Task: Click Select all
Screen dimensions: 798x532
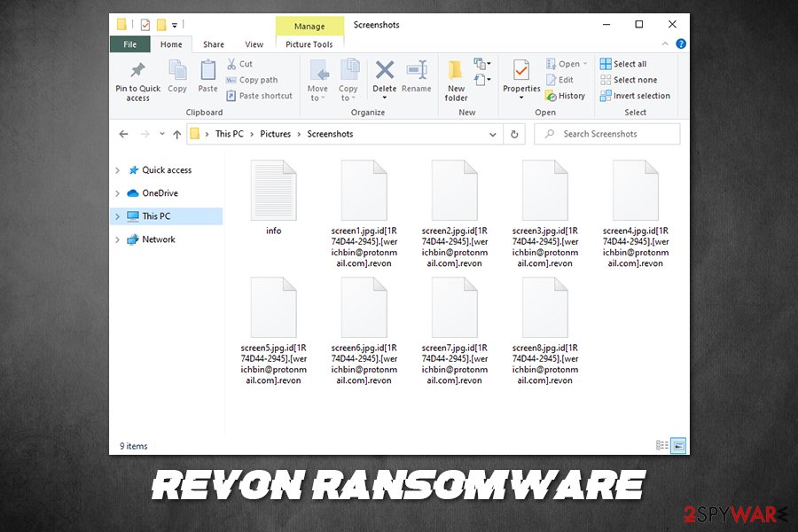Action: [623, 64]
